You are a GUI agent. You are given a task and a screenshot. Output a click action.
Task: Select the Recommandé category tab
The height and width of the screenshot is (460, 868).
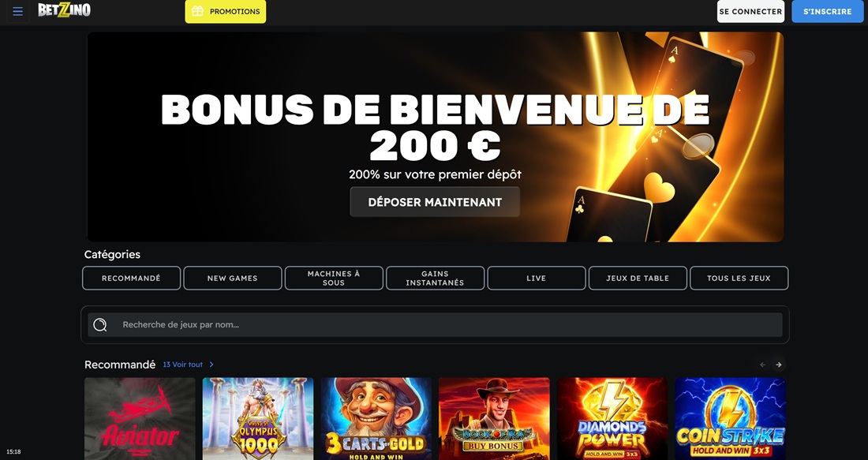tap(131, 278)
